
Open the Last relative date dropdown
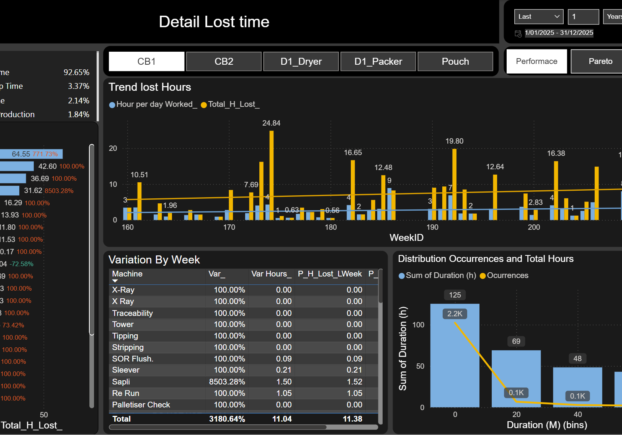(x=538, y=17)
